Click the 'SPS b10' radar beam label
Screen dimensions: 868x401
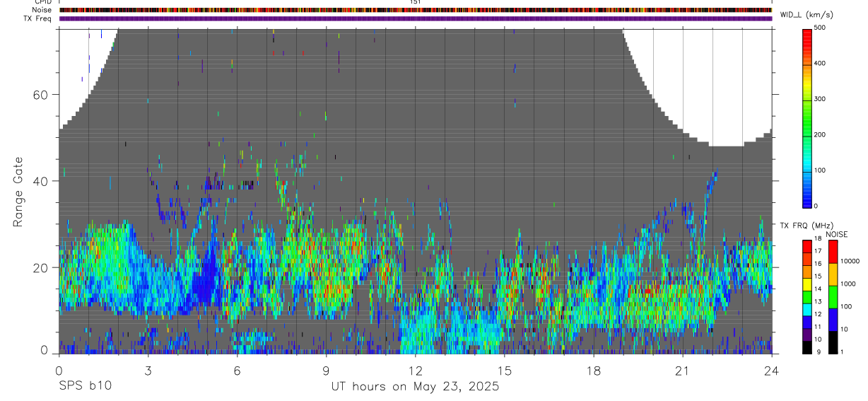[x=85, y=386]
